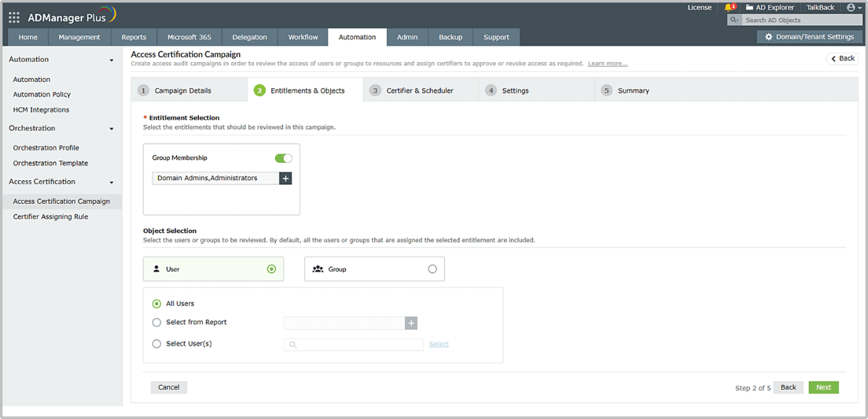Screen dimensions: 868x419
Task: Click the plus icon to add groups
Action: click(x=285, y=178)
